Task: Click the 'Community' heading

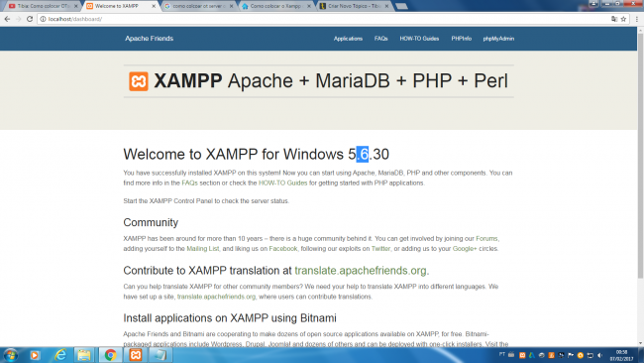Action: [151, 222]
